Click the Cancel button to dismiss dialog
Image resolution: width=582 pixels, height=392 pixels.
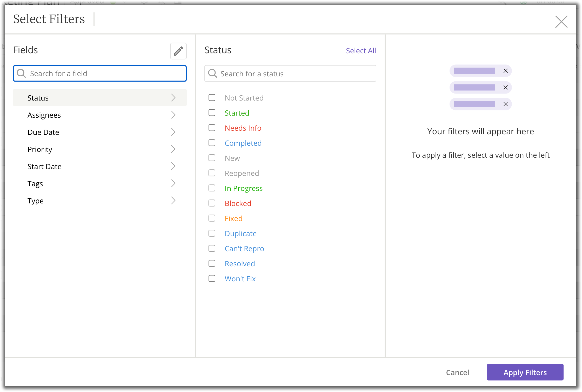[457, 372]
